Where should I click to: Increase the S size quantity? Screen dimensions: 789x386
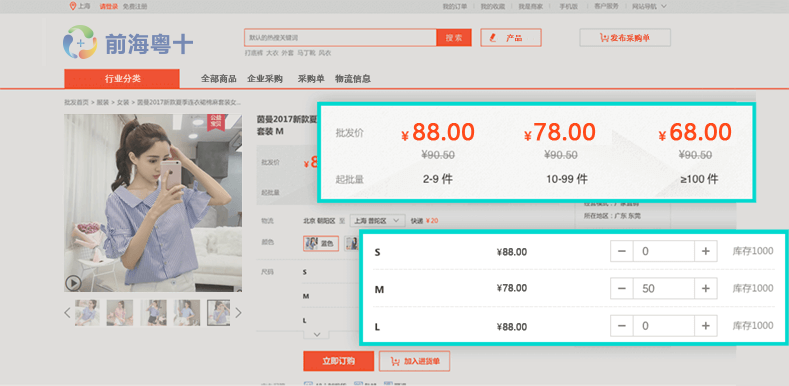705,251
